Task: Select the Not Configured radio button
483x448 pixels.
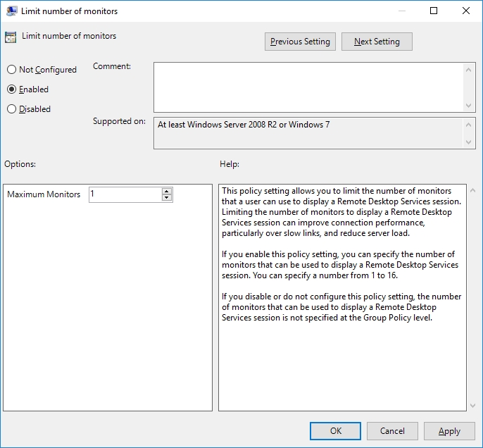Action: (x=11, y=70)
